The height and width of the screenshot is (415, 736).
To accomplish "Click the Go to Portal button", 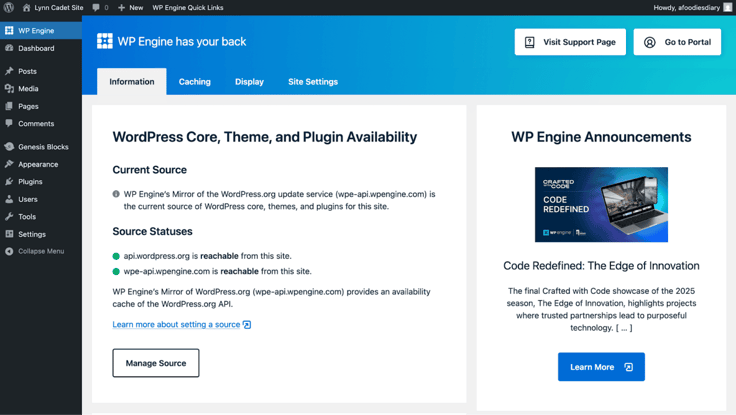I will click(x=677, y=42).
